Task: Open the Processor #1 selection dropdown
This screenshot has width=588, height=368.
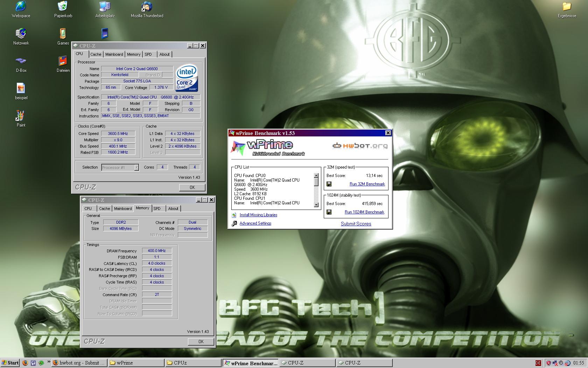Action: tap(120, 168)
